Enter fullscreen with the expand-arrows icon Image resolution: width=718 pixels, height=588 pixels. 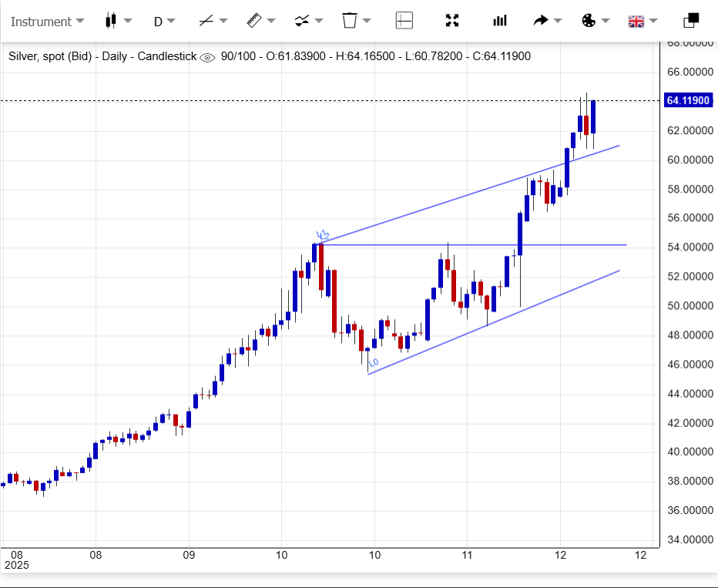pos(453,21)
